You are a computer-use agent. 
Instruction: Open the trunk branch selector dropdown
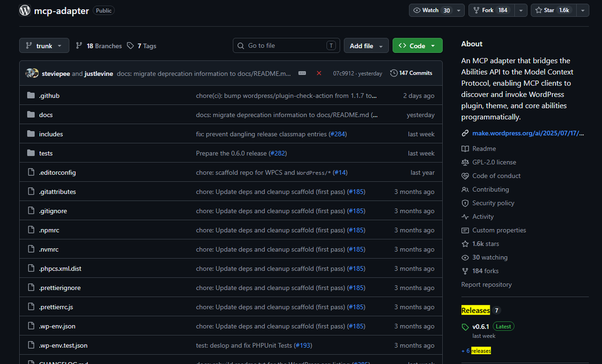(x=44, y=45)
